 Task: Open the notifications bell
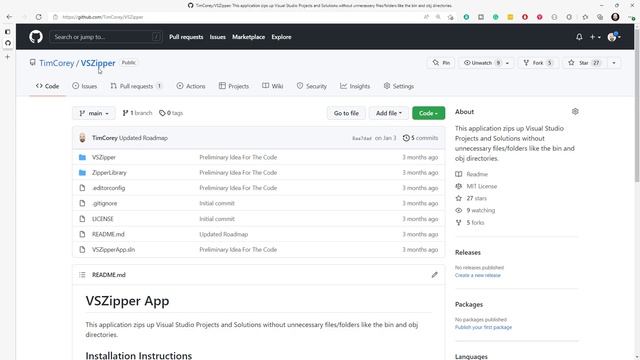(579, 37)
